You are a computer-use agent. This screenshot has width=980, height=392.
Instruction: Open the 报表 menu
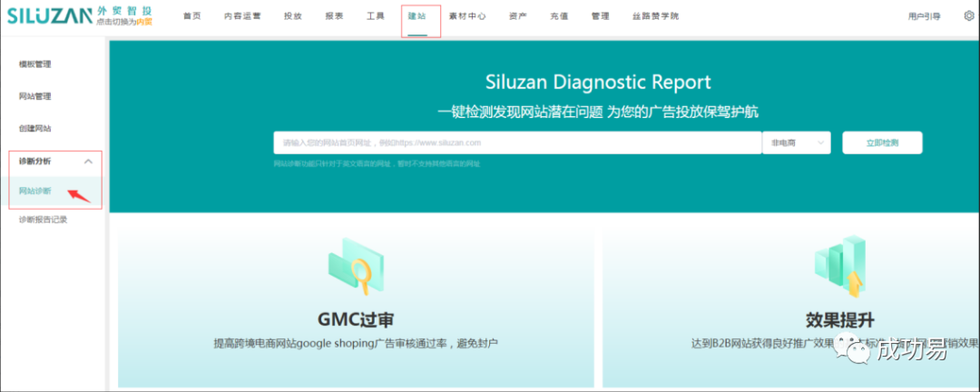tap(334, 16)
